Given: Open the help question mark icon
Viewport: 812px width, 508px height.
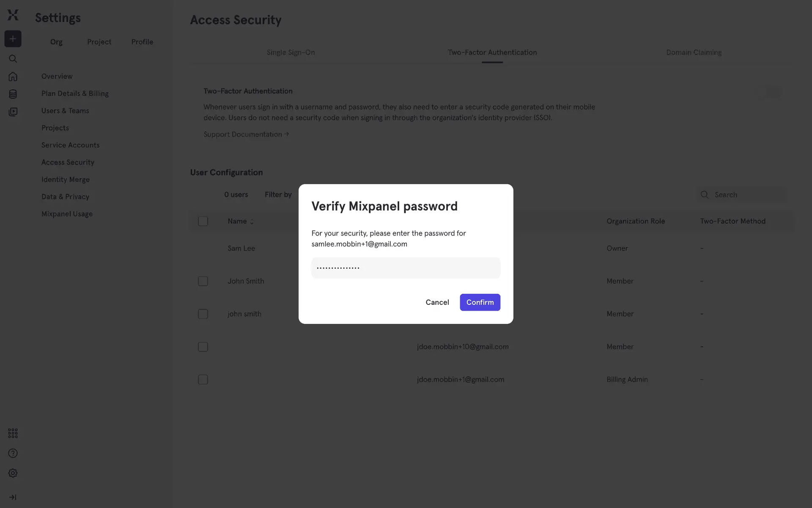Looking at the screenshot, I should pos(13,453).
